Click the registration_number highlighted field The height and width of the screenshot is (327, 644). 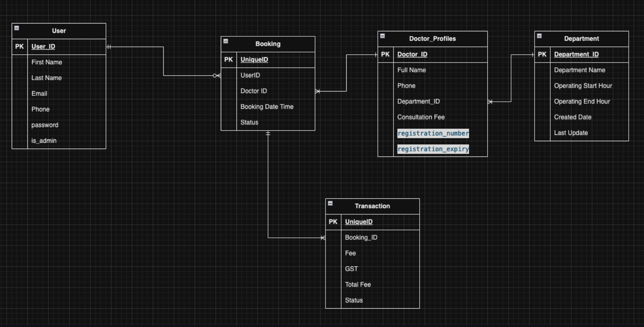tap(433, 133)
